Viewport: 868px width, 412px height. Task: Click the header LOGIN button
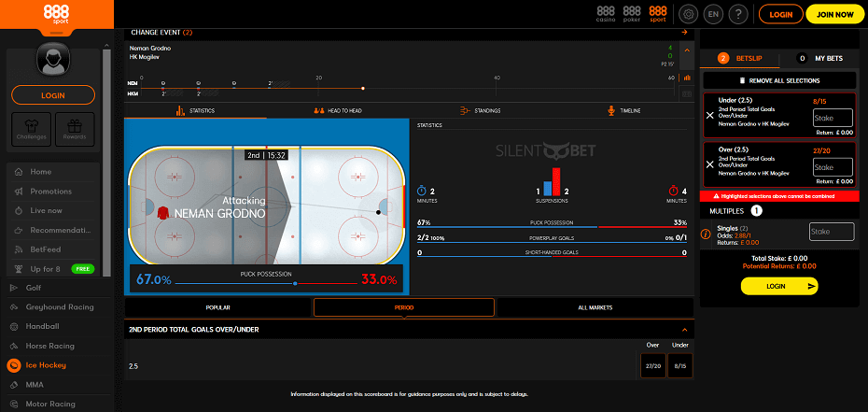(780, 14)
